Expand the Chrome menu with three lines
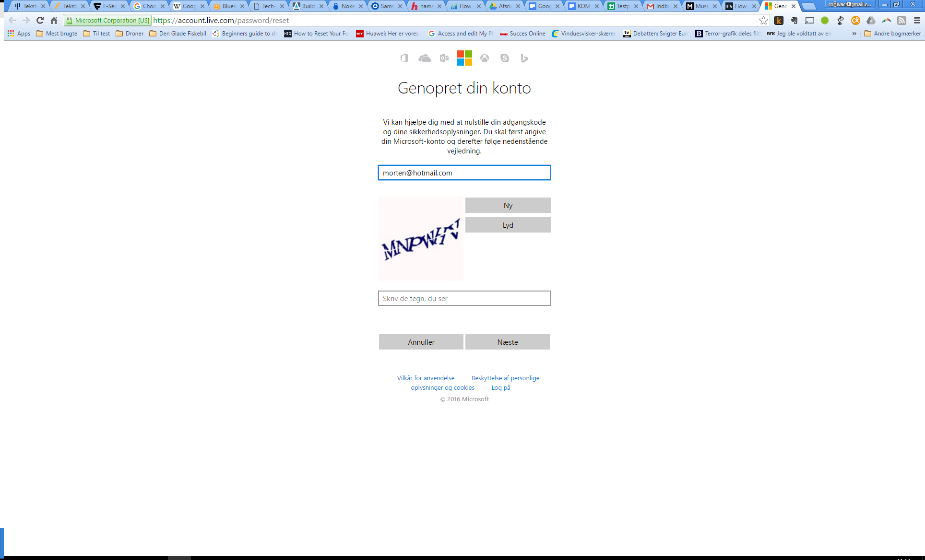Viewport: 925px width, 560px height. click(x=917, y=20)
